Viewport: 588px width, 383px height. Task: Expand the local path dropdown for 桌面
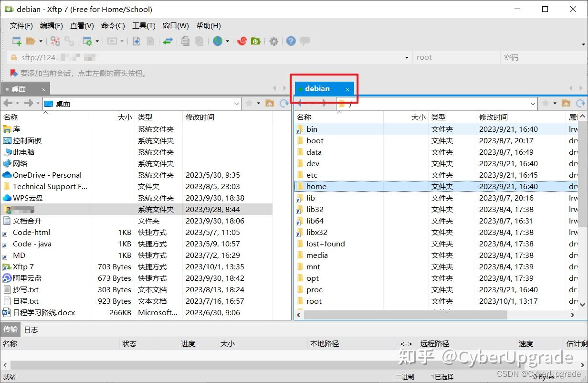(x=237, y=103)
